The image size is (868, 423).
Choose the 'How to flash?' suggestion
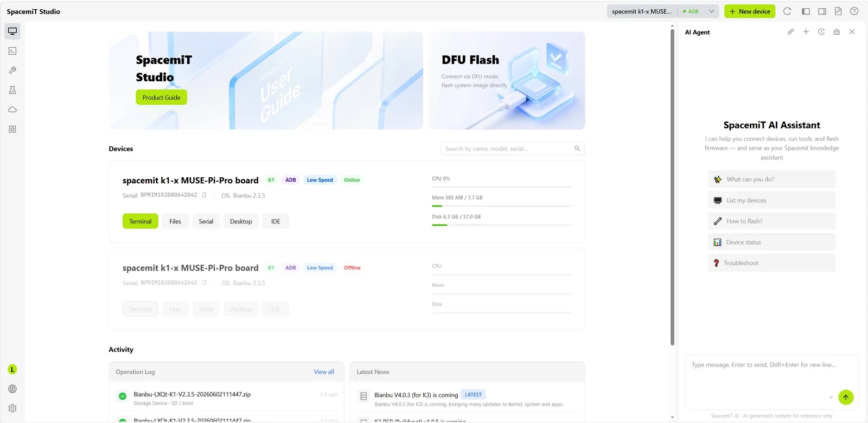pos(771,221)
